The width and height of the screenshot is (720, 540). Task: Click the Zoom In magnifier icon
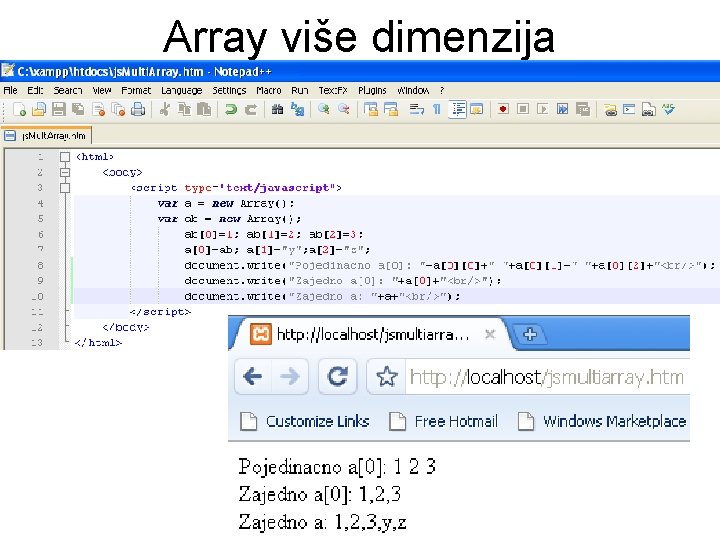[x=324, y=109]
